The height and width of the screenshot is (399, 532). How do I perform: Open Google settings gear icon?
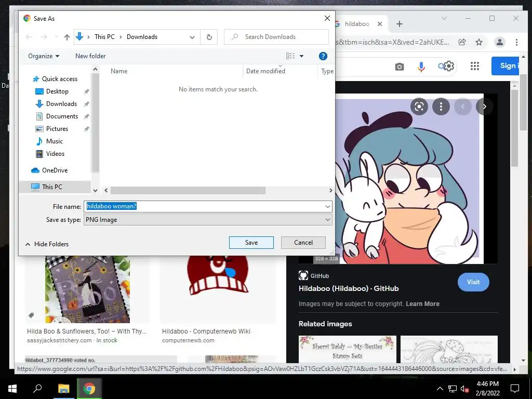448,66
